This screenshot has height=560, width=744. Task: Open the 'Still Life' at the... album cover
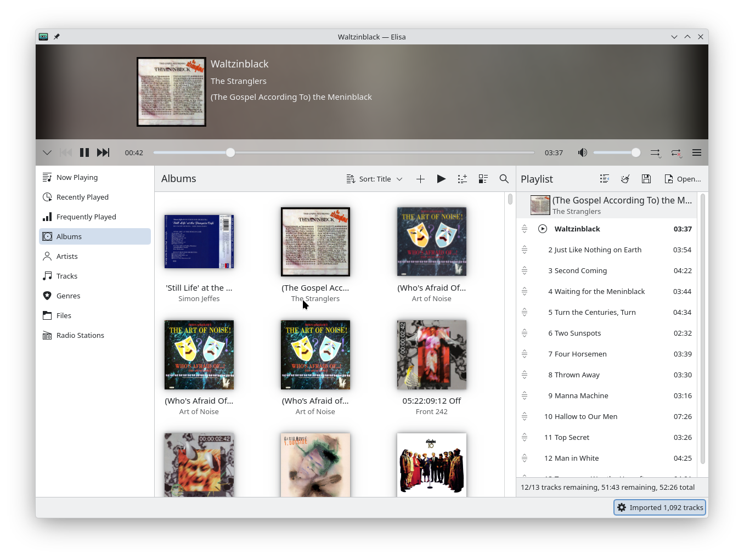(x=199, y=242)
